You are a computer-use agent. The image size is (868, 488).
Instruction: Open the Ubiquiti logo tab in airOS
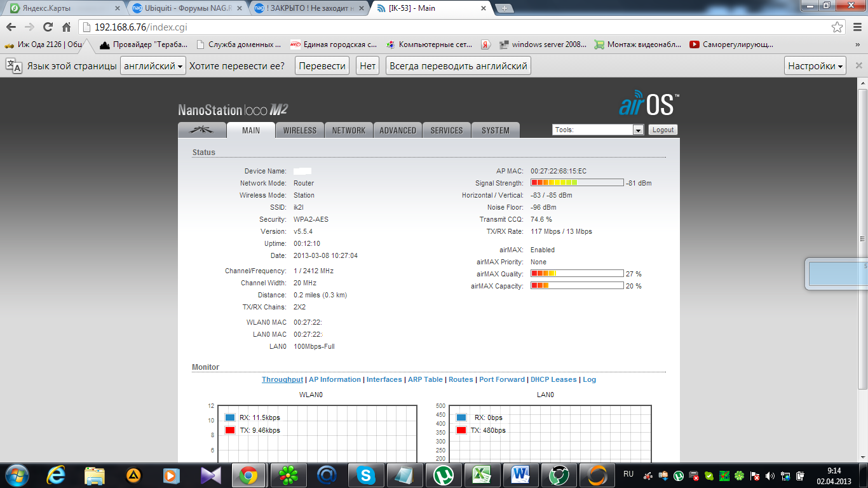202,130
